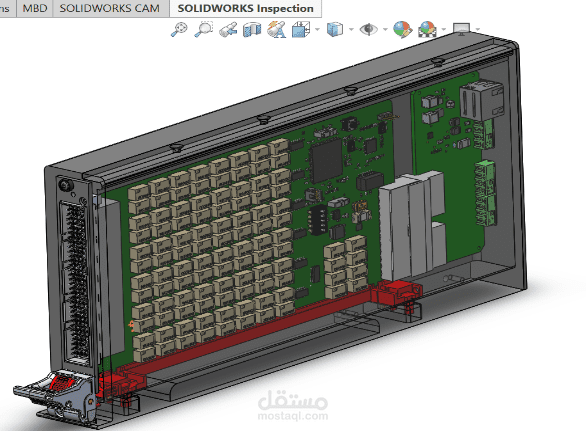Go back to Previous View

228,30
